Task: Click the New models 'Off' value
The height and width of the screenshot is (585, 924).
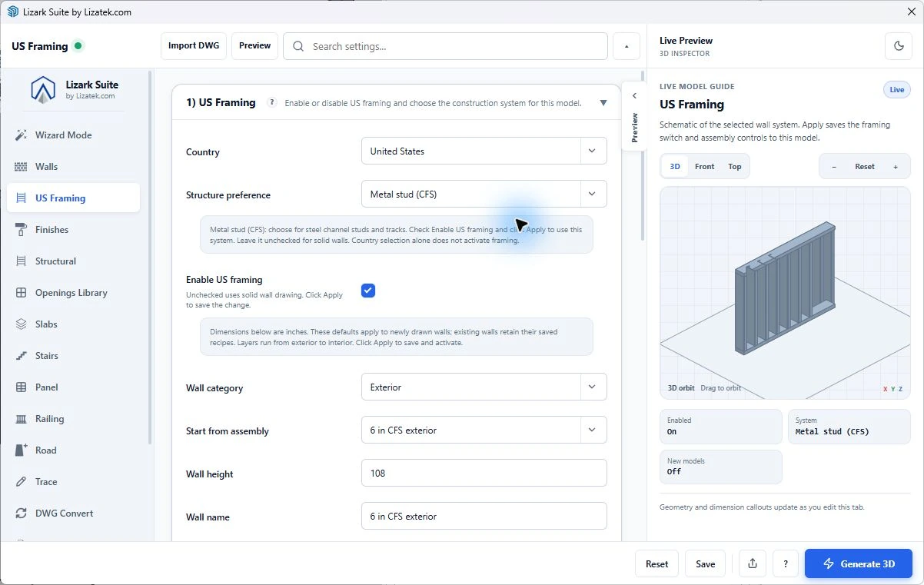Action: (674, 472)
